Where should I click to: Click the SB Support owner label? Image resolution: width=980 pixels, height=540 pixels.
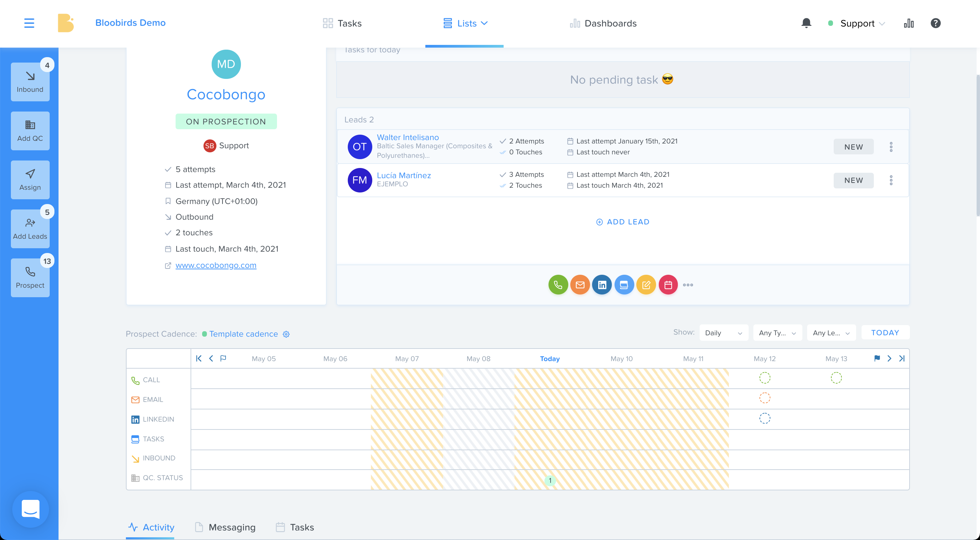click(x=226, y=146)
